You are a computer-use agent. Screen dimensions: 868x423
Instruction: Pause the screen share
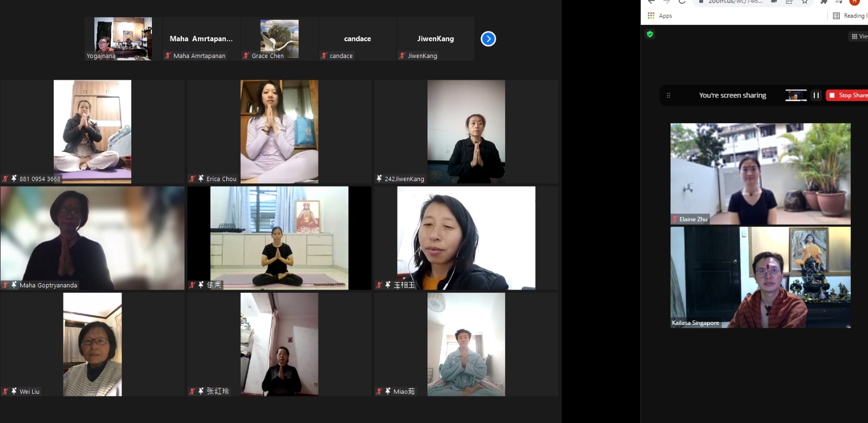coord(816,95)
